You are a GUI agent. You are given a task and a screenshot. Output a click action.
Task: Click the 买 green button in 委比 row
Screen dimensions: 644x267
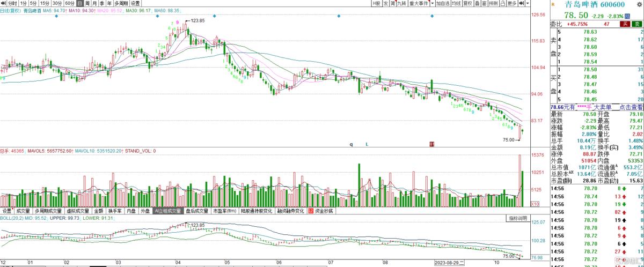click(x=637, y=24)
